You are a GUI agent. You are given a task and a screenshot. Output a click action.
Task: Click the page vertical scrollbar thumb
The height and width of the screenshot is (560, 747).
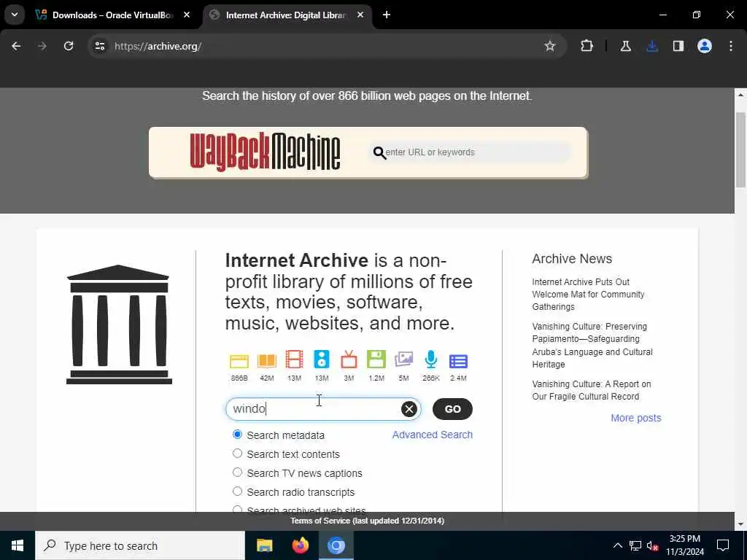click(740, 149)
